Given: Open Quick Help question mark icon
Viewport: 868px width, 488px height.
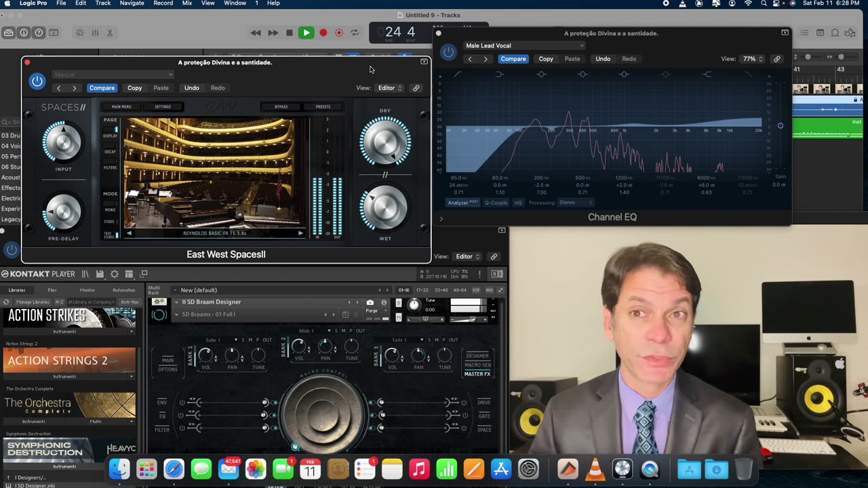Looking at the screenshot, I should 39,33.
